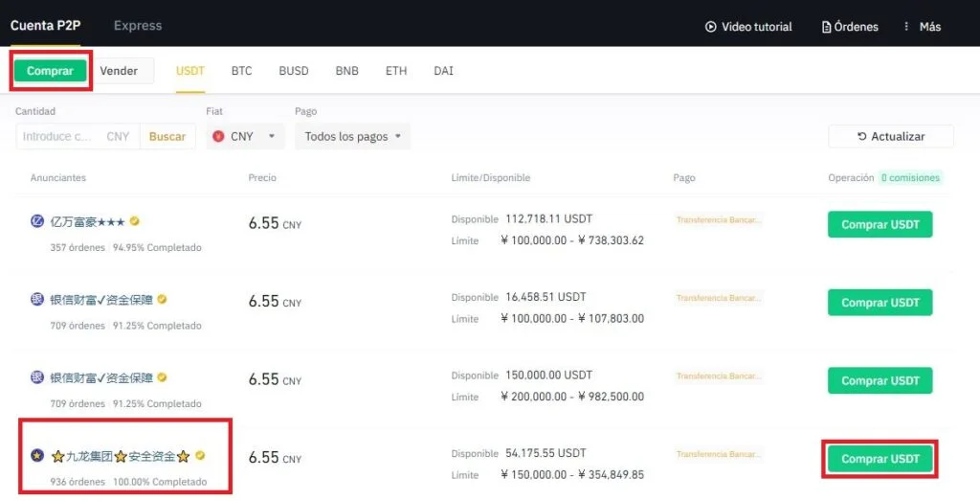980x501 pixels.
Task: Click the CNY red currency icon
Action: click(218, 136)
